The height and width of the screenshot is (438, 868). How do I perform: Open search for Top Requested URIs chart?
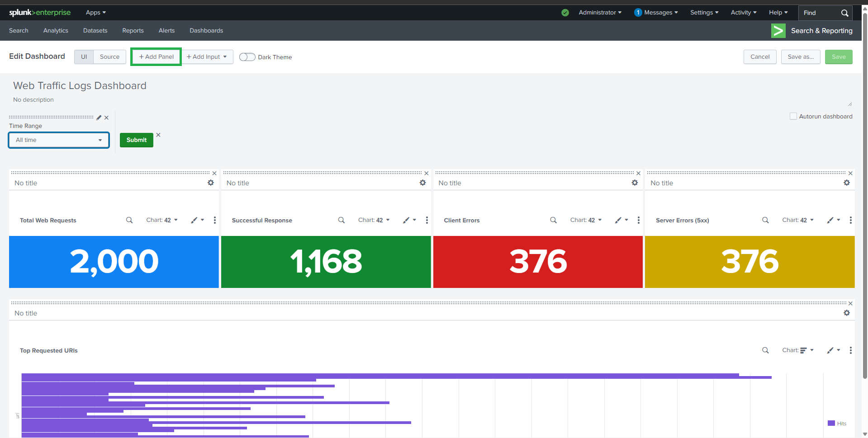[765, 350]
